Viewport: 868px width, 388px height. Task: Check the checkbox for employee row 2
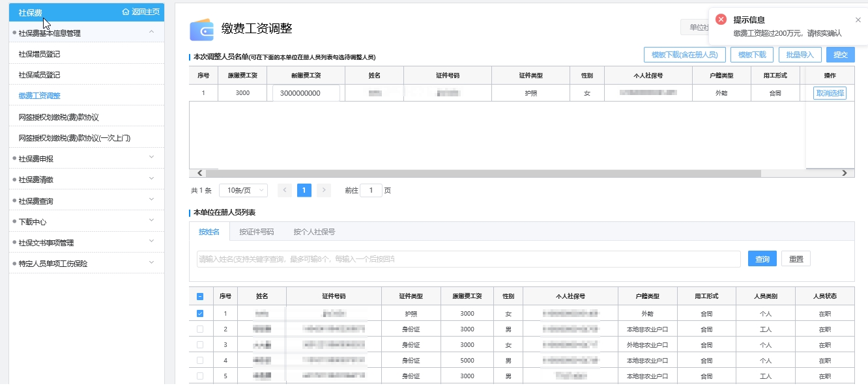200,329
